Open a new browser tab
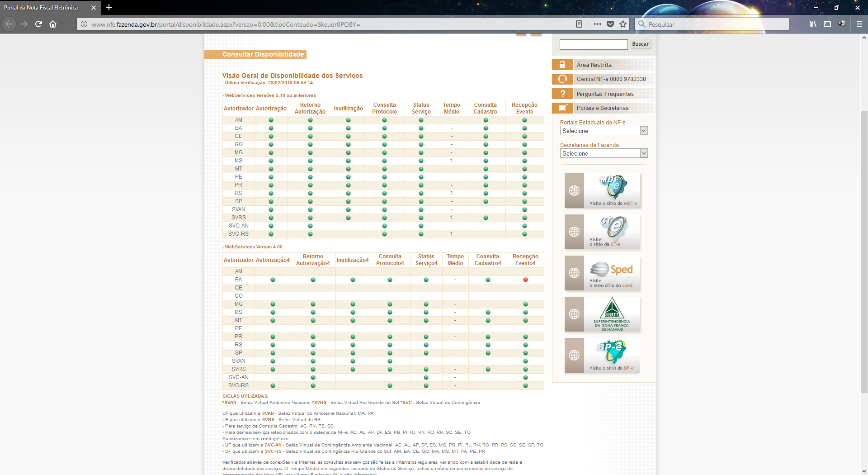The height and width of the screenshot is (475, 868). tap(109, 7)
